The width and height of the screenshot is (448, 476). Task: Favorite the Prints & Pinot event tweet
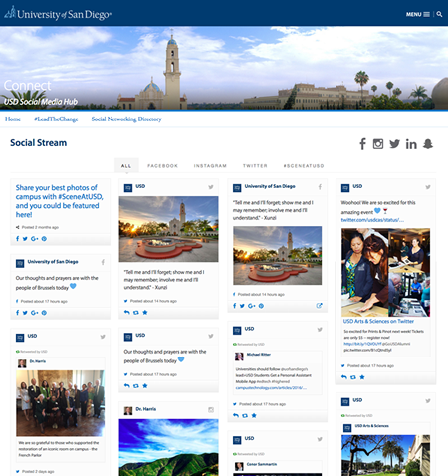tap(362, 377)
